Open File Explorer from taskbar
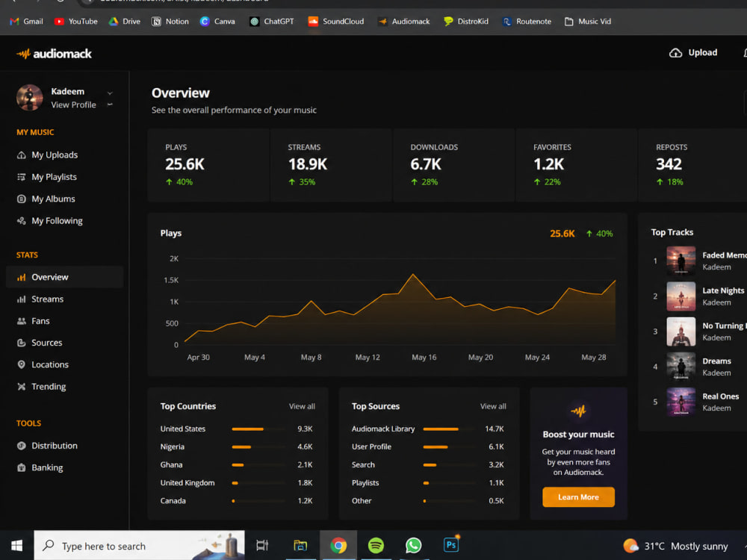This screenshot has height=560, width=747. 300,546
